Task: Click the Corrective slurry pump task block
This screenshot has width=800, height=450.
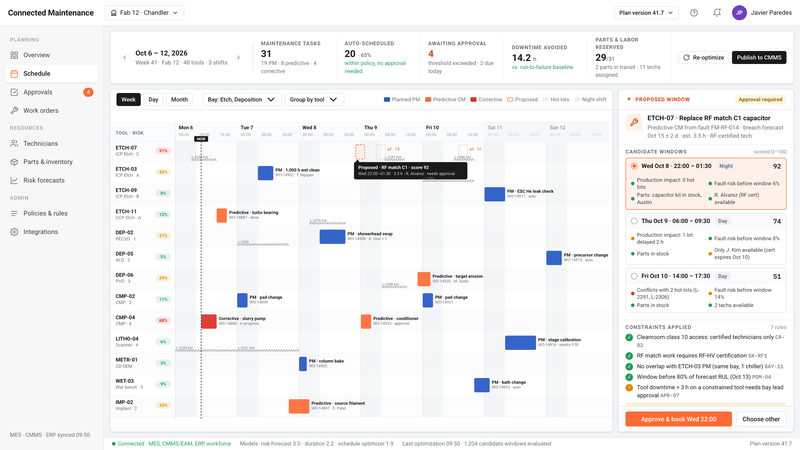Action: point(209,321)
